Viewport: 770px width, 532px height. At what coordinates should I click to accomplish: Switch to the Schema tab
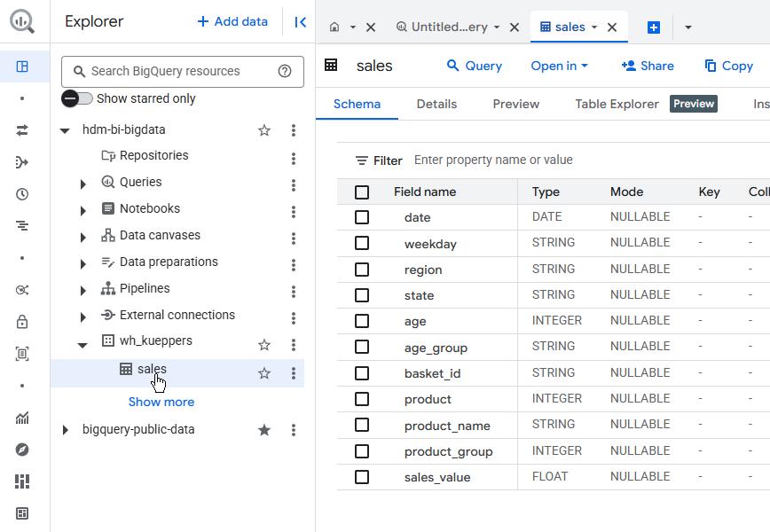click(x=357, y=104)
